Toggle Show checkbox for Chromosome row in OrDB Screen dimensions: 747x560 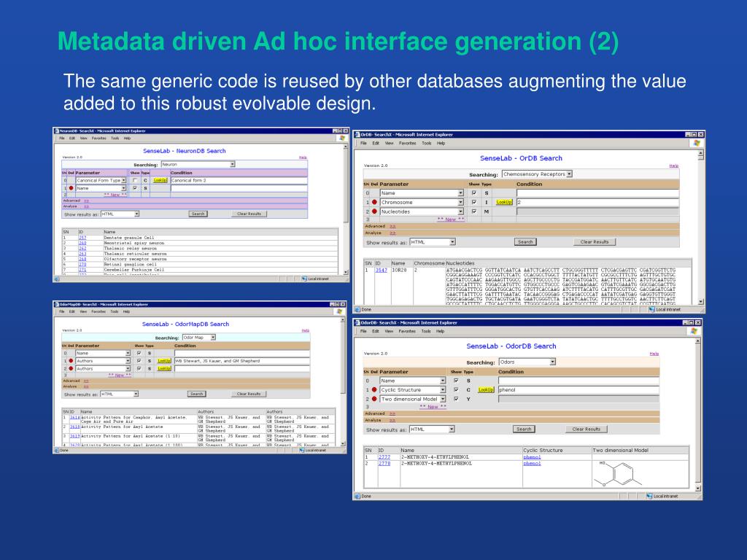474,203
